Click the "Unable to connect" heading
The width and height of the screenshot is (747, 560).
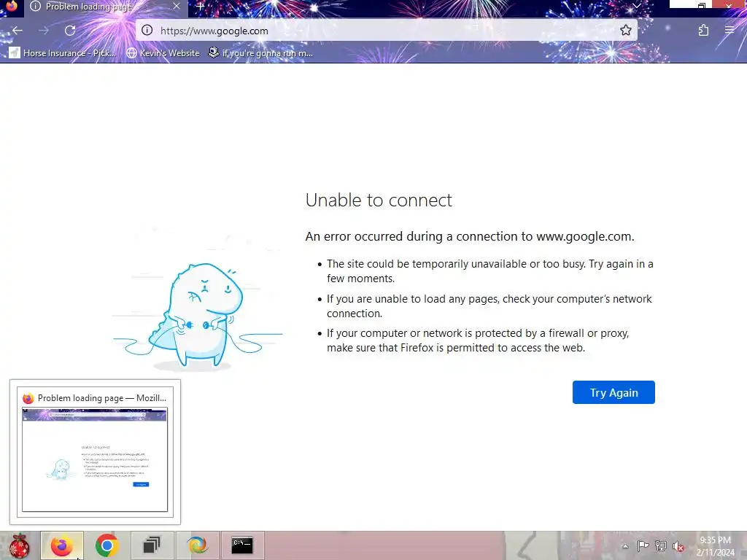tap(379, 200)
